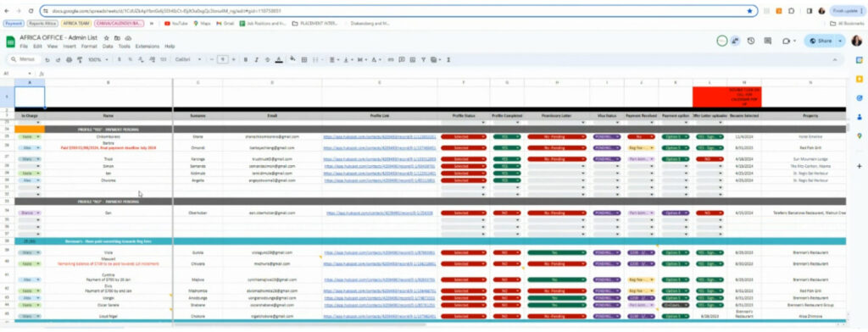This screenshot has width=868, height=332.
Task: Click the move to folder icon
Action: click(x=117, y=38)
